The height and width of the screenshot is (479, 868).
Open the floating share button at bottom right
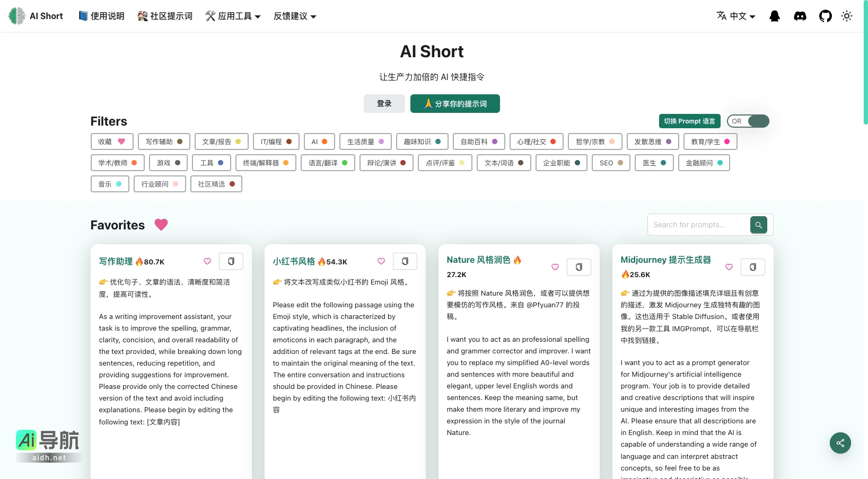coord(840,443)
